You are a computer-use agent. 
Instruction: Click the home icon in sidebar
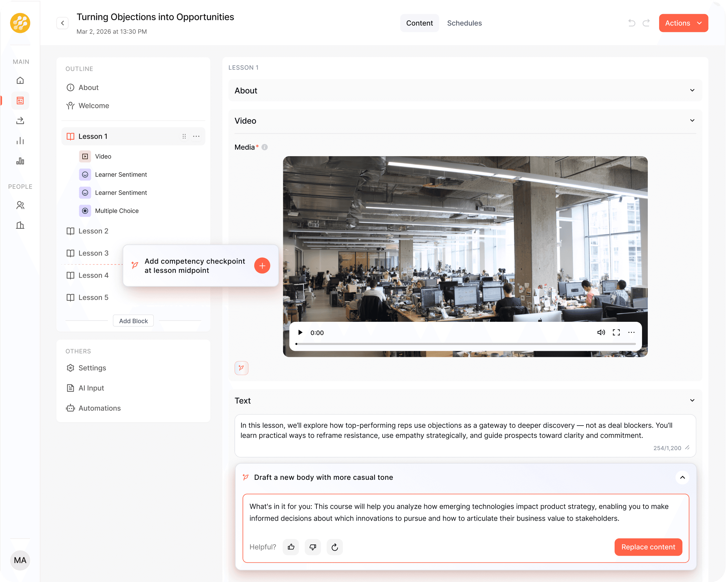20,81
